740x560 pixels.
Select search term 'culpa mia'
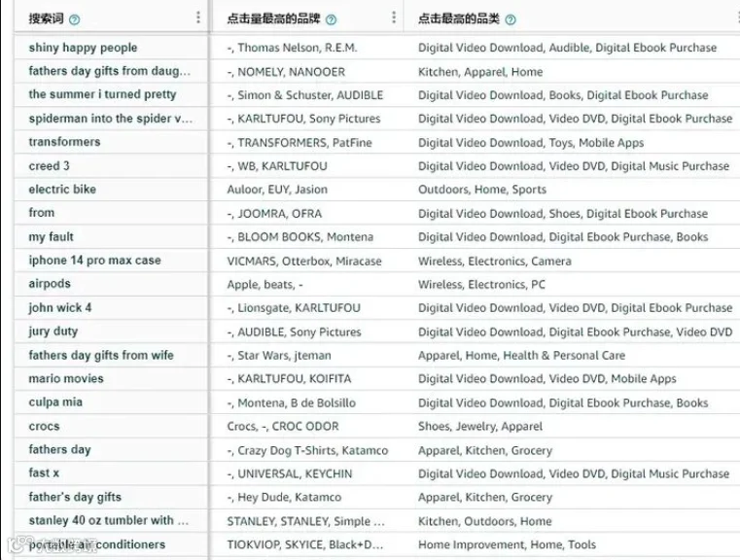pyautogui.click(x=55, y=402)
